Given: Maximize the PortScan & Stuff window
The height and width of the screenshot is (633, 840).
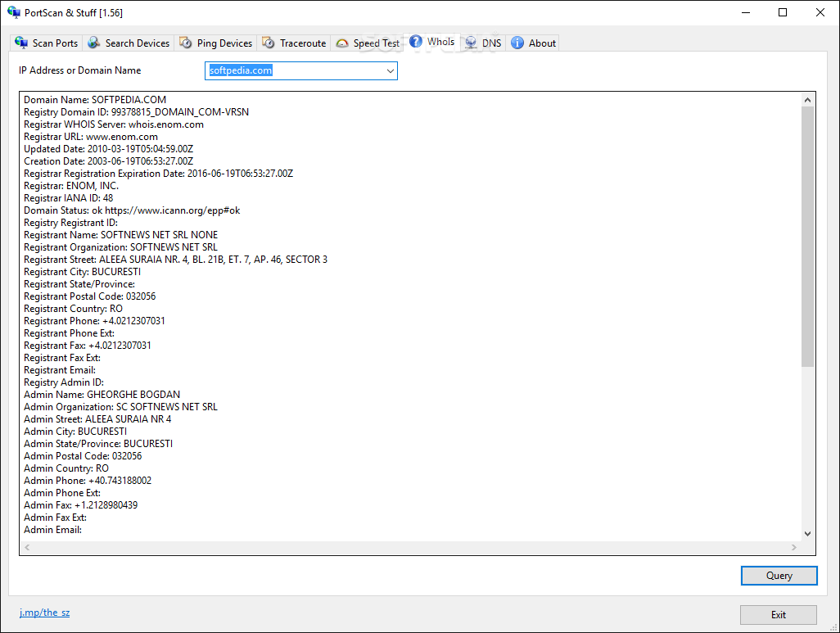Looking at the screenshot, I should click(783, 12).
